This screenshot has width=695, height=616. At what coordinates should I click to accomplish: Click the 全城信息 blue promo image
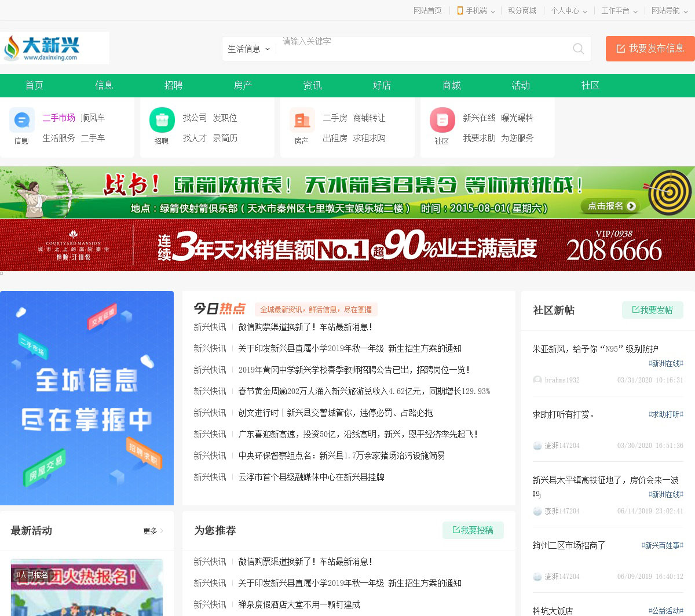(87, 398)
